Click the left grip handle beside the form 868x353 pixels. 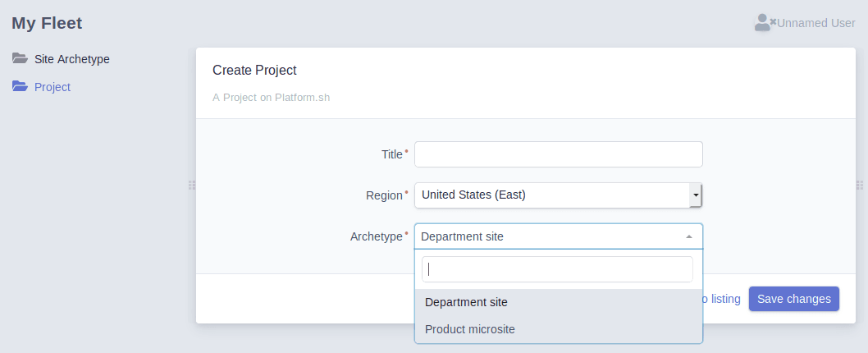point(191,185)
